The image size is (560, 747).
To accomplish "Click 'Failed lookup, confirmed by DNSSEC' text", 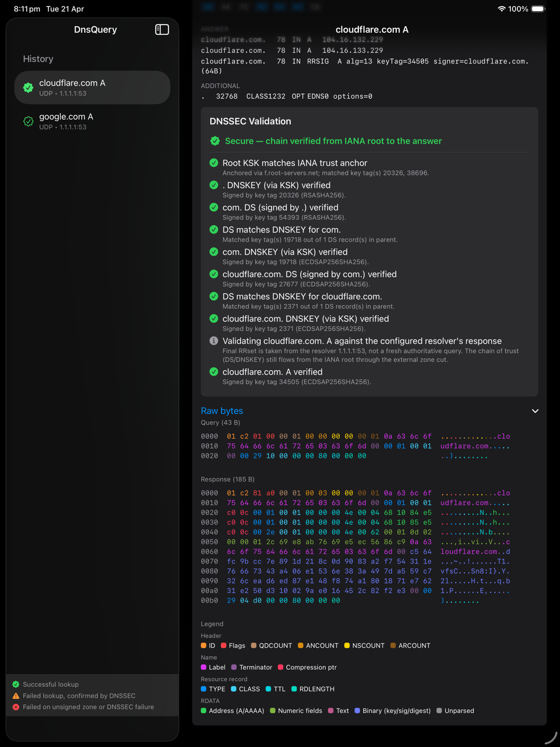I will 79,696.
